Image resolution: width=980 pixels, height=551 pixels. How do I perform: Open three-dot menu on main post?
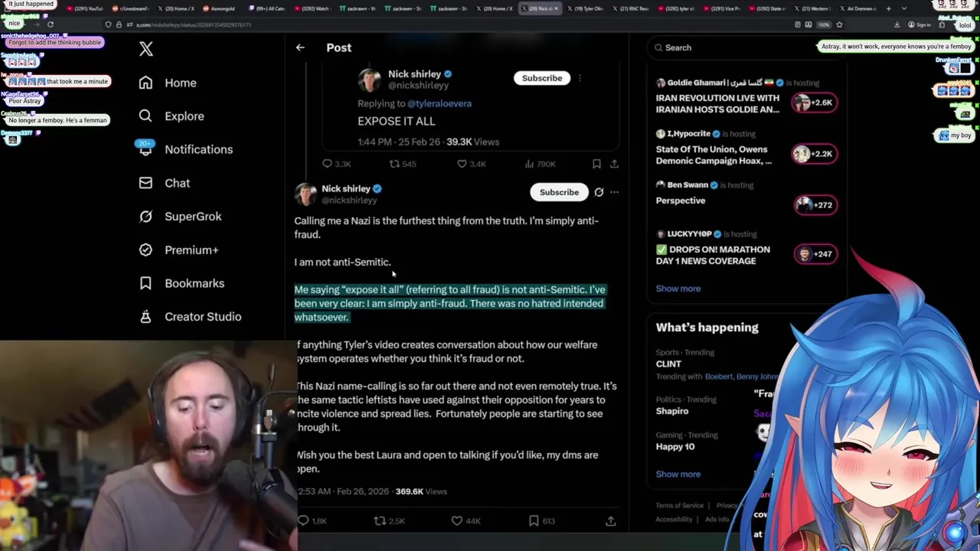pos(614,192)
